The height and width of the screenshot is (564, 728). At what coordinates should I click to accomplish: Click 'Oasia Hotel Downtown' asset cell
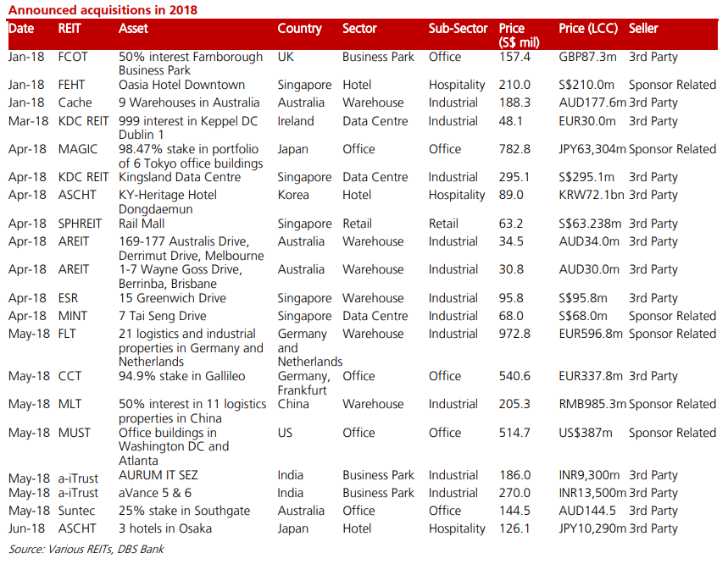[181, 85]
